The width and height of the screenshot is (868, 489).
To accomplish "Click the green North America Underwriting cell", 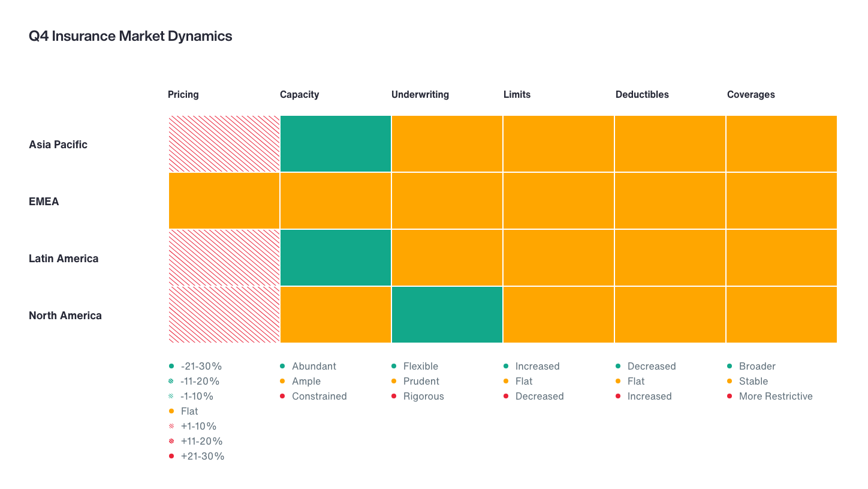I will coord(447,314).
